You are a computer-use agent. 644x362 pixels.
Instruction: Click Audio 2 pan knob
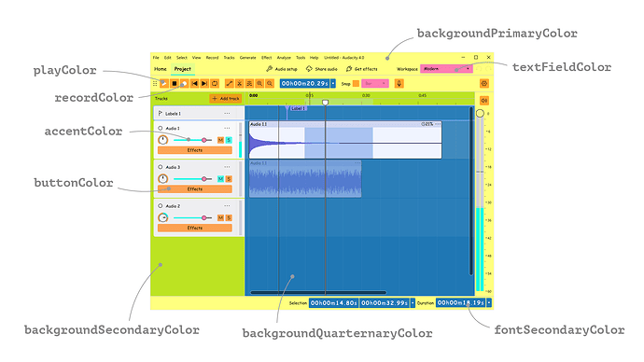click(x=163, y=217)
